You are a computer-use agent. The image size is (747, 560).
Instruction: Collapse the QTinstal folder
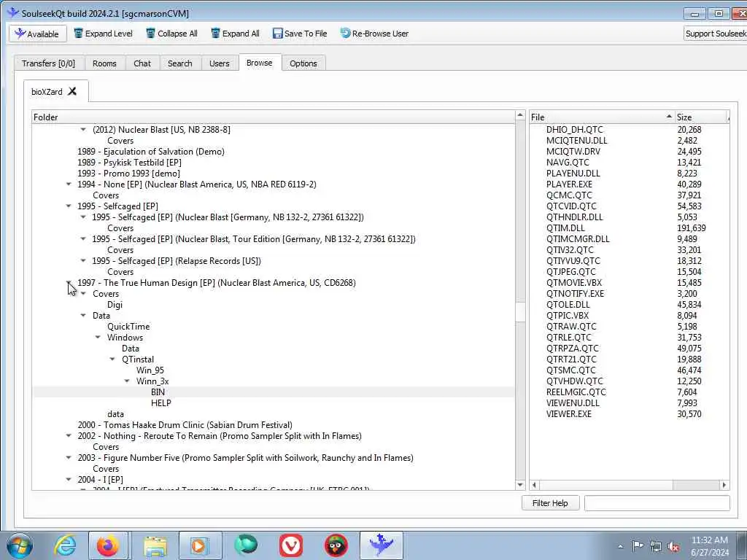(x=112, y=359)
